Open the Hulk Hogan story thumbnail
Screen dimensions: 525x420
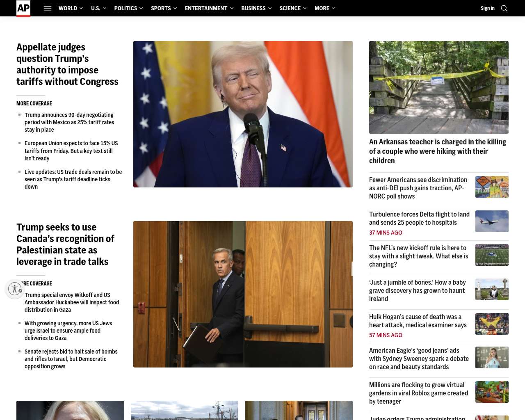[492, 324]
